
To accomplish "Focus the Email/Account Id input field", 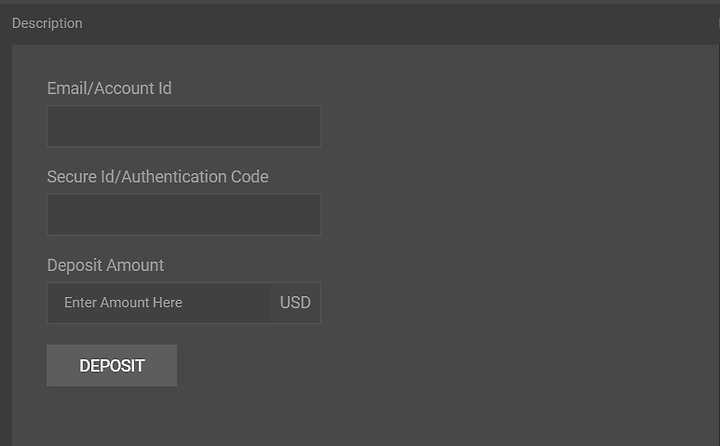I will (x=184, y=126).
